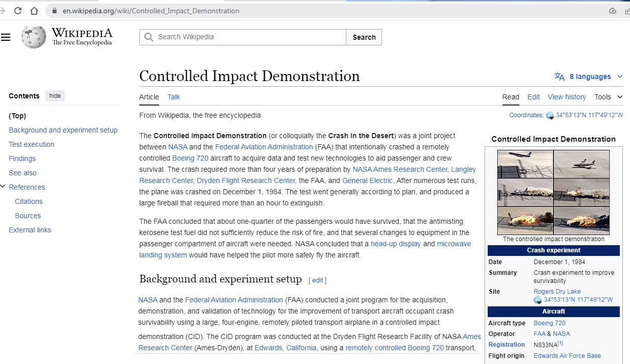Image resolution: width=630 pixels, height=364 pixels.
Task: Open the Federal Aviation Administration link in the intro
Action: [x=264, y=147]
